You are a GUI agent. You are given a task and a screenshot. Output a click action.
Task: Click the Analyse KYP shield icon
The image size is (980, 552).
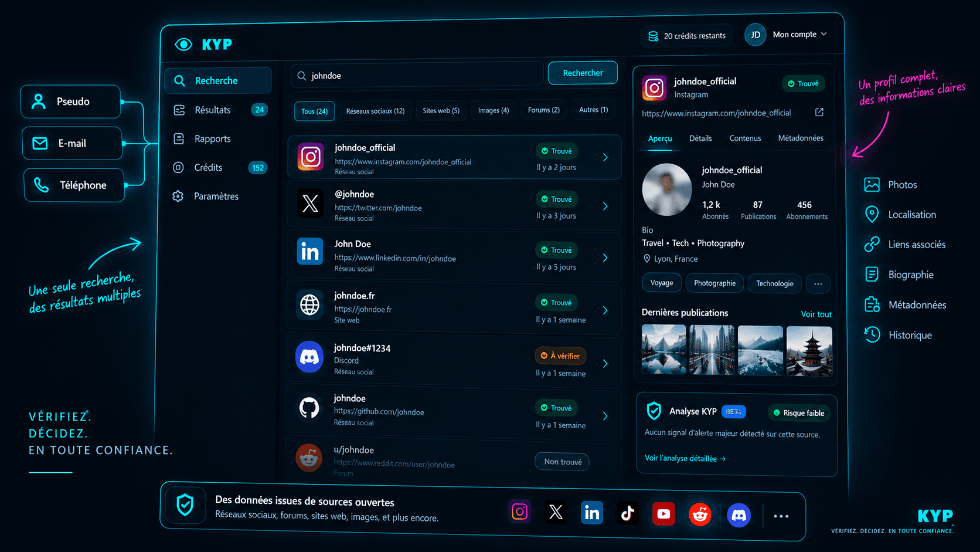(654, 411)
